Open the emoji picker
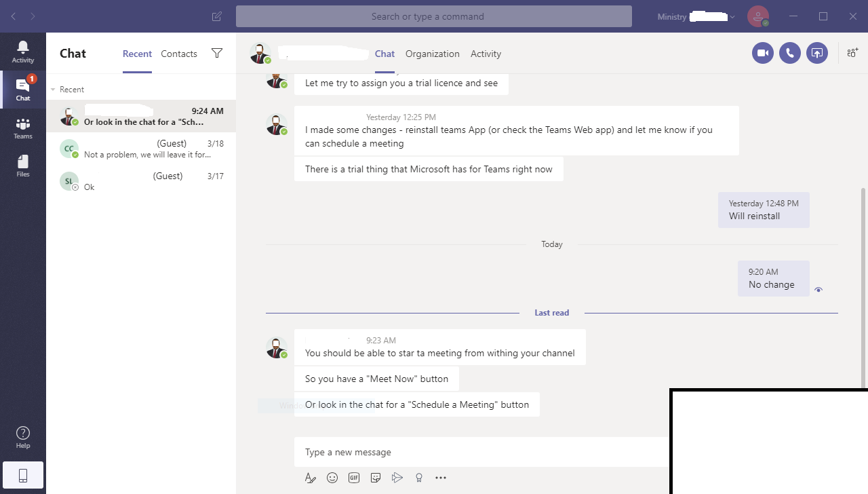Viewport: 868px width, 494px height. point(332,477)
